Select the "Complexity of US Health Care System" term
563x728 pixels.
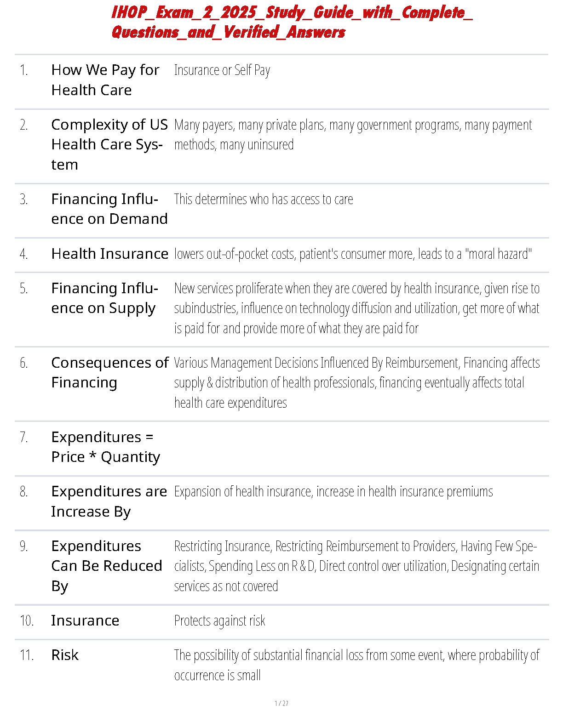point(109,144)
